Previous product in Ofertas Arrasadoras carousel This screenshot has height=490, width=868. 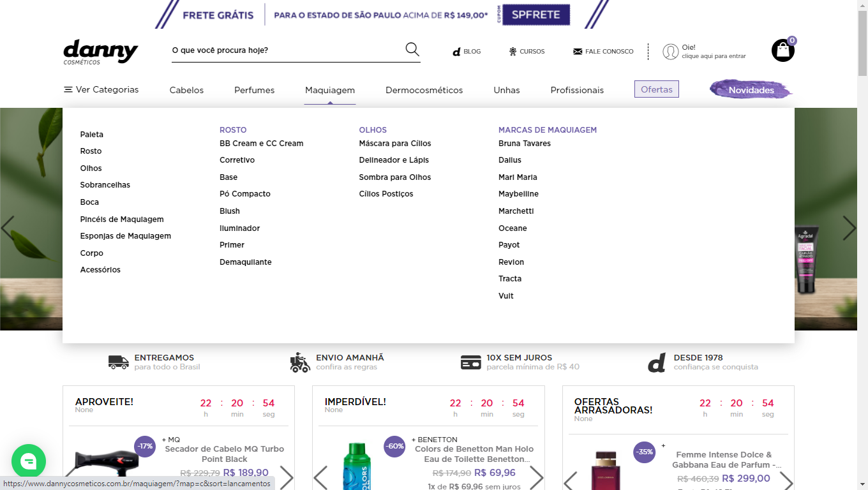[x=571, y=482]
